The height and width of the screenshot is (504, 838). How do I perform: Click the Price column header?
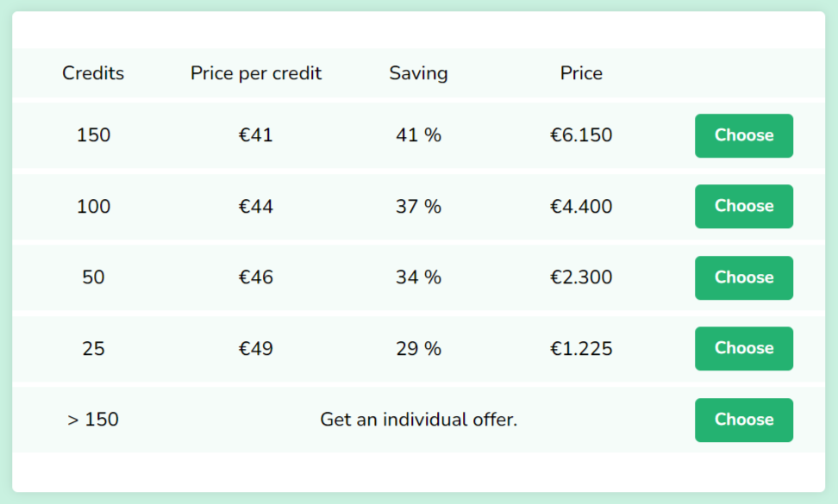581,73
